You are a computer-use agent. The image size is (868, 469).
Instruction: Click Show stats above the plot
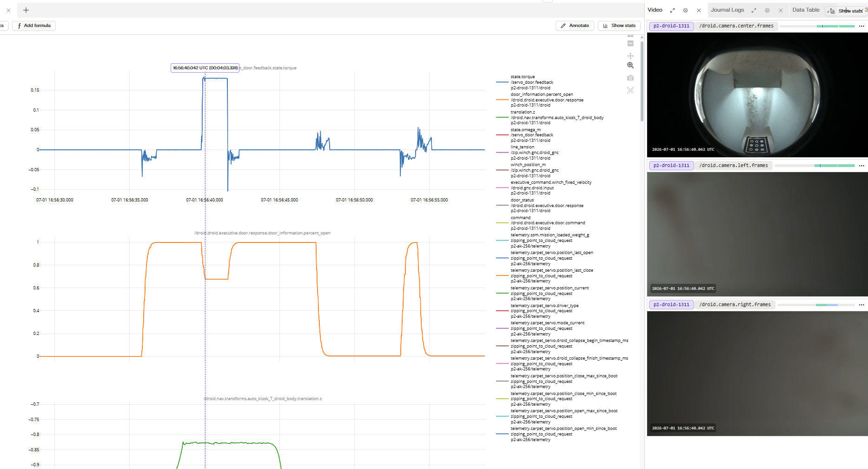pos(619,26)
